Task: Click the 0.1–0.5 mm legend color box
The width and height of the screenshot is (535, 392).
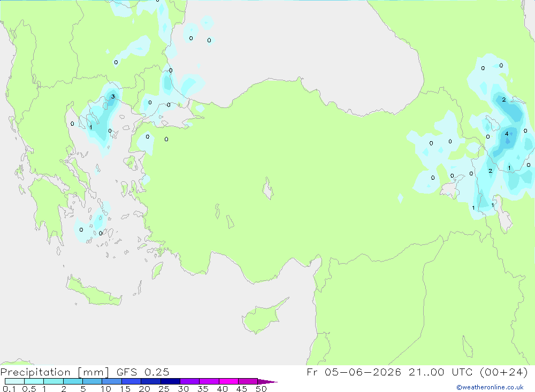Action: tap(14, 381)
